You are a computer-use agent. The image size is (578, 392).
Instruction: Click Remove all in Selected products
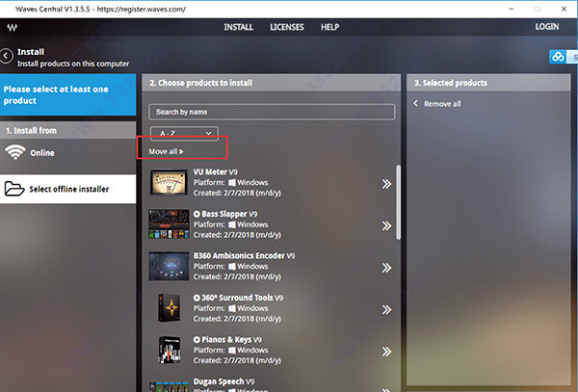click(437, 104)
